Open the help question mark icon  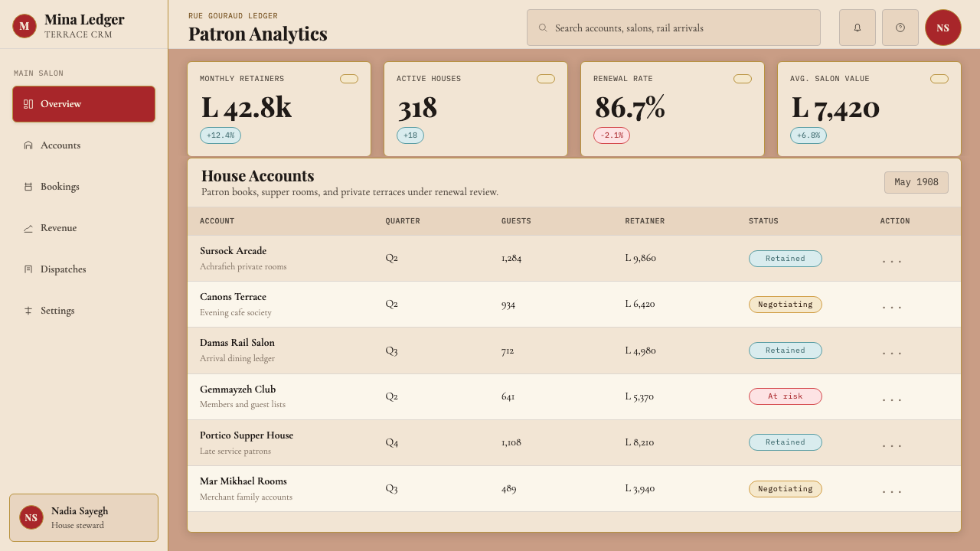[x=900, y=28]
